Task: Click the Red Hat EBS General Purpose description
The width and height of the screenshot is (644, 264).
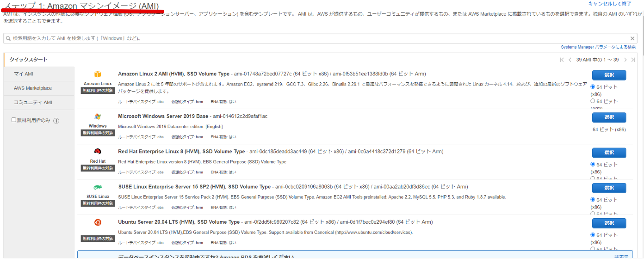Action: pos(202,162)
